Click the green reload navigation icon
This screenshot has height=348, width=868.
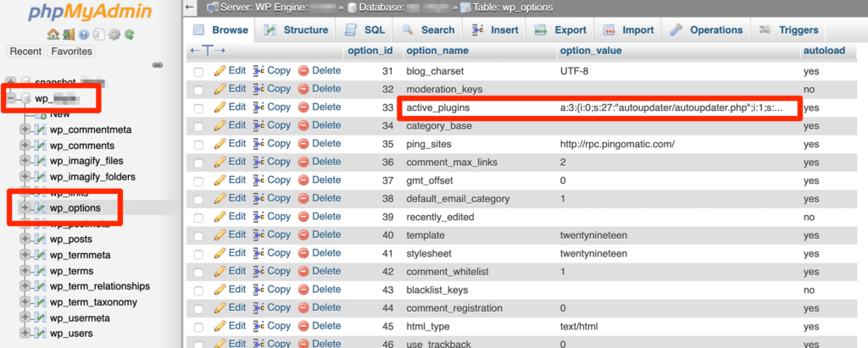[x=129, y=35]
